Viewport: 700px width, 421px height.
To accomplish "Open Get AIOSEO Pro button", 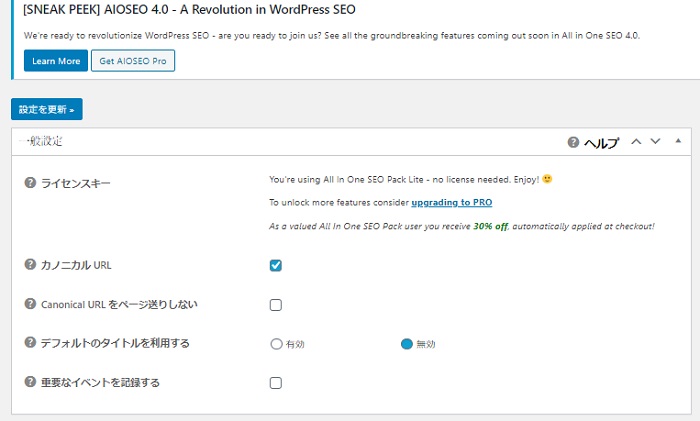I will point(133,61).
